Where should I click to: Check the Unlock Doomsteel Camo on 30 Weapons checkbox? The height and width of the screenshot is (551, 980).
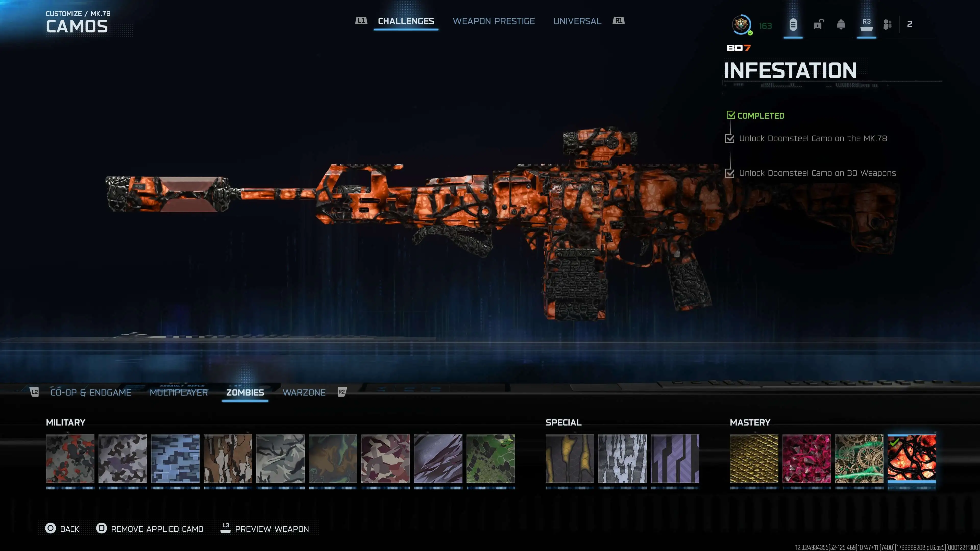tap(730, 173)
